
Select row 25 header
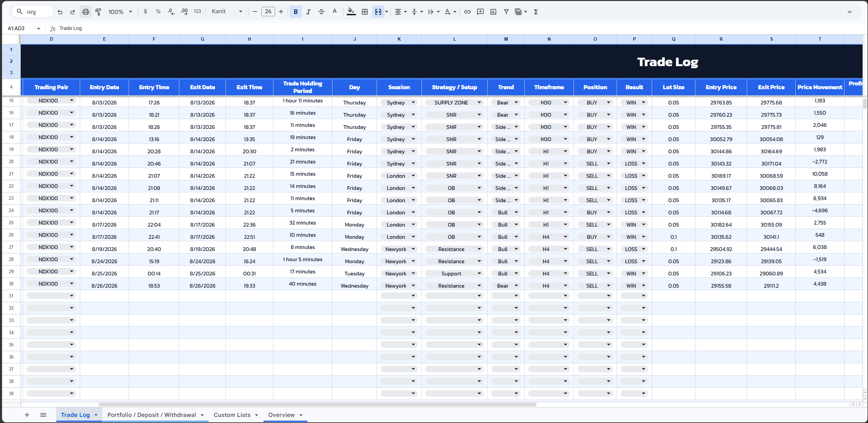pyautogui.click(x=11, y=223)
